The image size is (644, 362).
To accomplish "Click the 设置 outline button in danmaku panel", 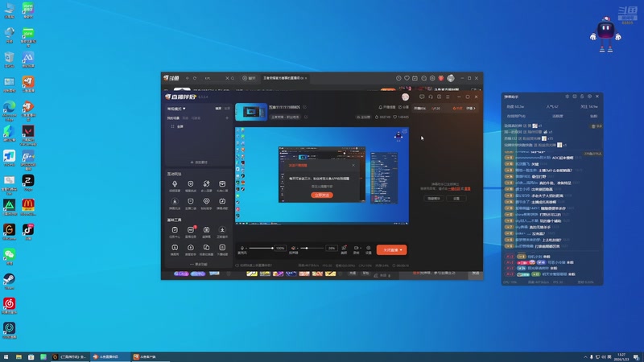I will (x=456, y=199).
